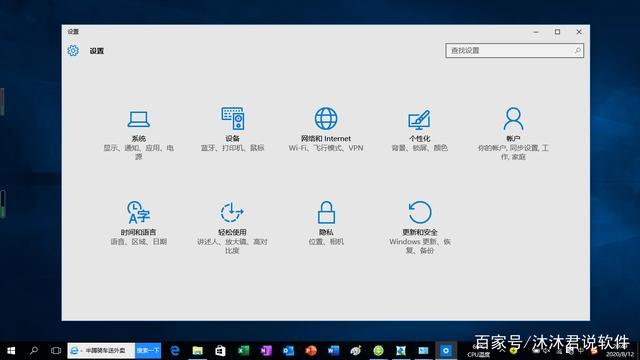Open the 更新和安全 settings category
This screenshot has width=640, height=360.
pyautogui.click(x=420, y=228)
